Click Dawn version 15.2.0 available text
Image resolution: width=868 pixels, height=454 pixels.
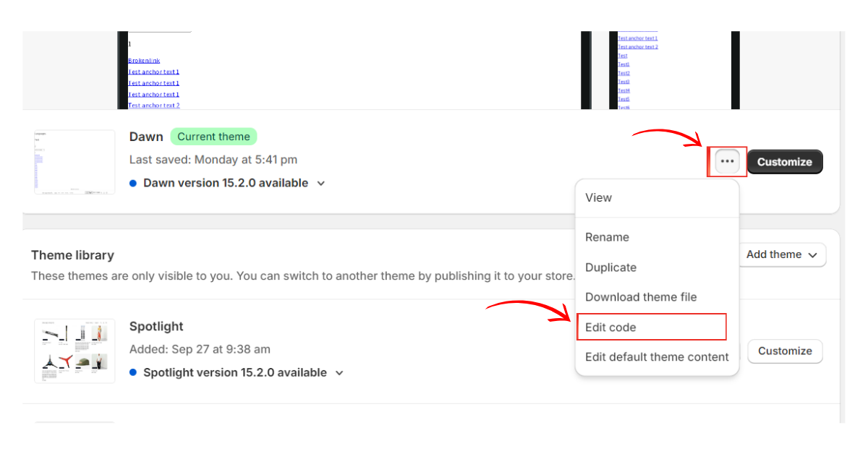226,183
